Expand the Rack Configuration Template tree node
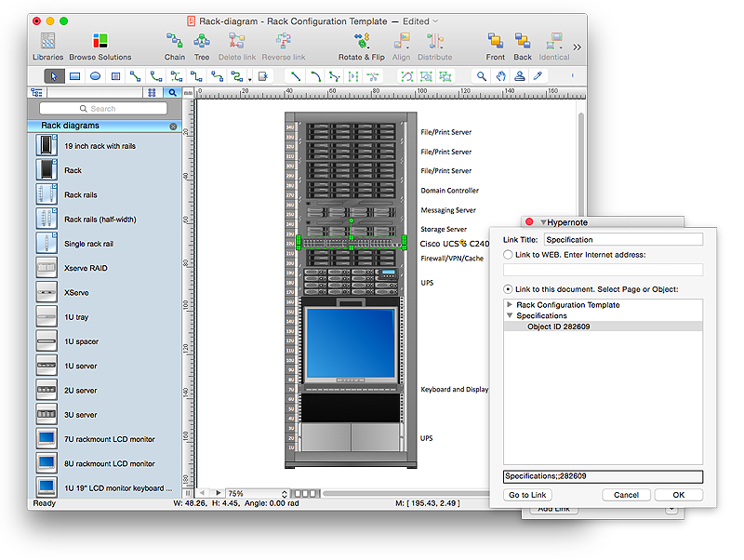This screenshot has width=744, height=560. (510, 305)
